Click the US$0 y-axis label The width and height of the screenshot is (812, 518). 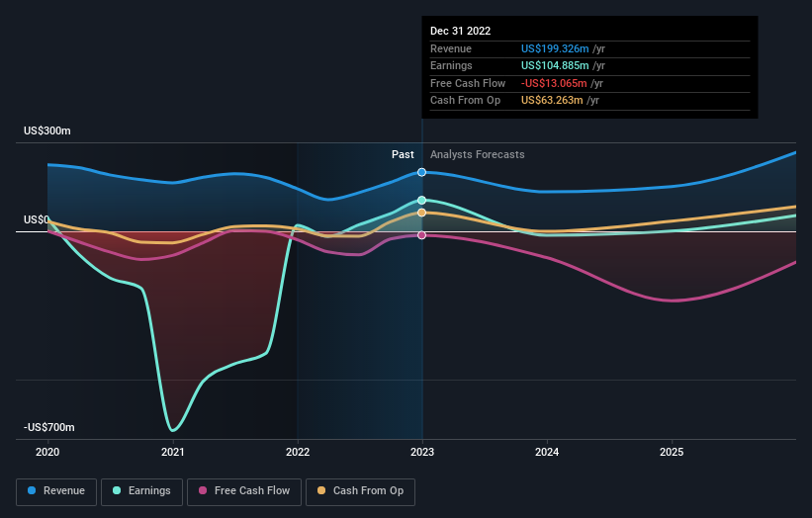(37, 219)
